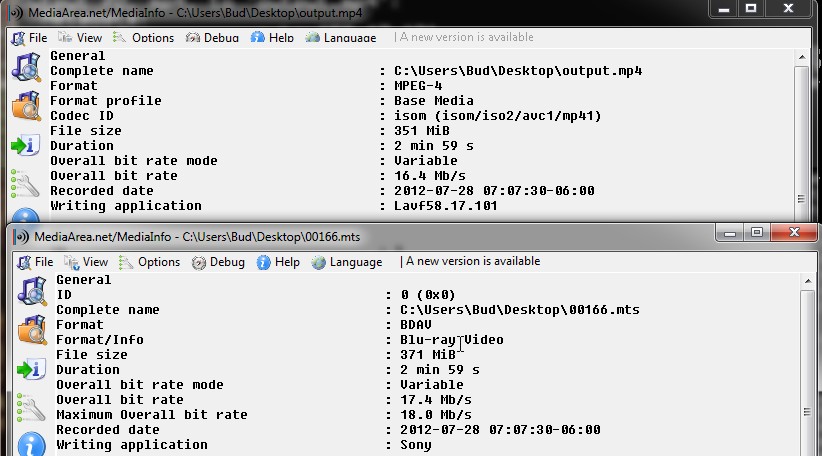
Task: Open File menu in output.mp4 window
Action: coord(30,38)
